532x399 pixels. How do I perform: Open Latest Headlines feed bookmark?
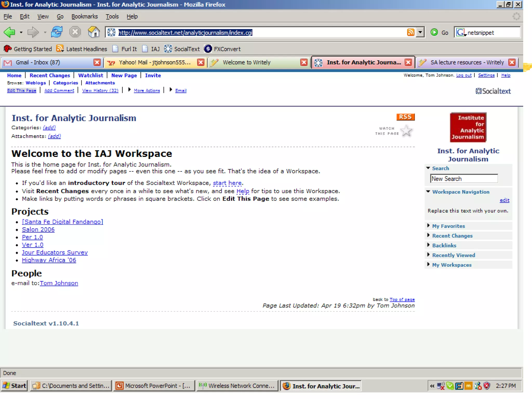82,49
